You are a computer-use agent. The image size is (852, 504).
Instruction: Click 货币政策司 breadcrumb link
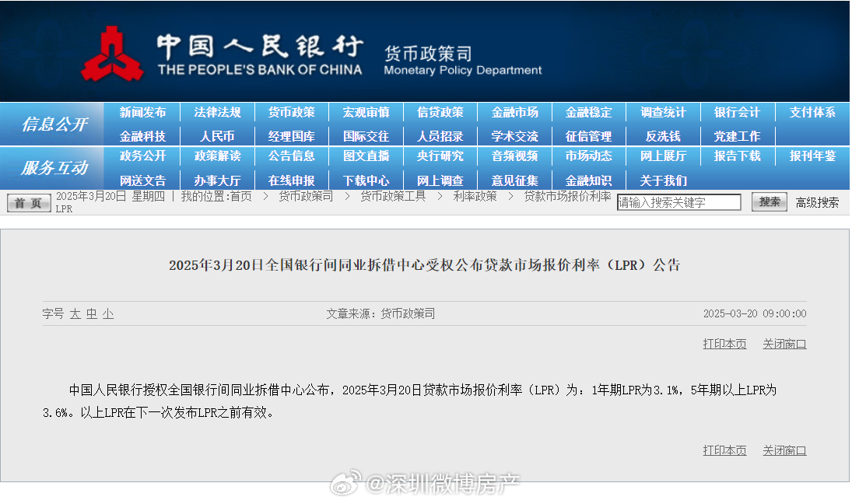306,196
